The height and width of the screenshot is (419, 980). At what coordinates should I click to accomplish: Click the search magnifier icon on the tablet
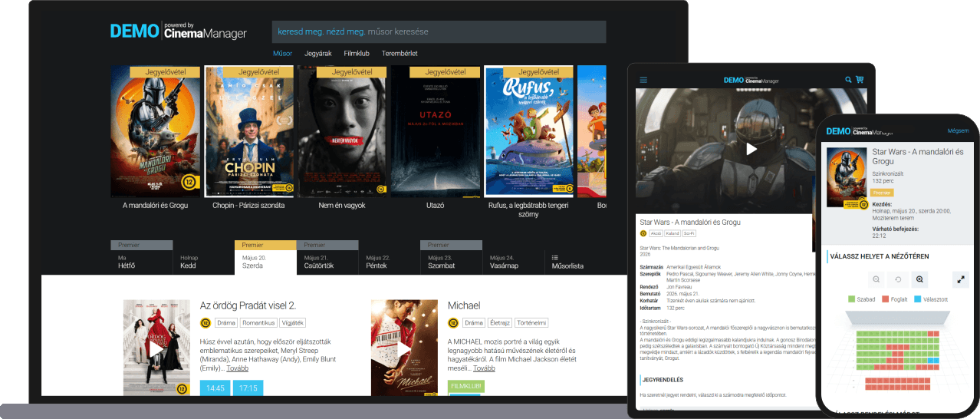pos(848,80)
